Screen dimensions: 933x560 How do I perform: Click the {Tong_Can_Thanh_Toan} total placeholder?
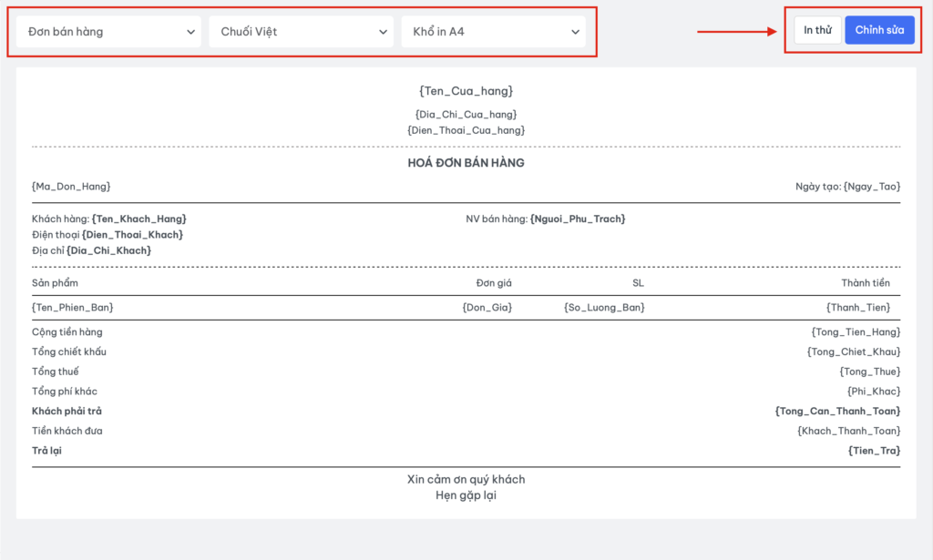click(x=837, y=411)
